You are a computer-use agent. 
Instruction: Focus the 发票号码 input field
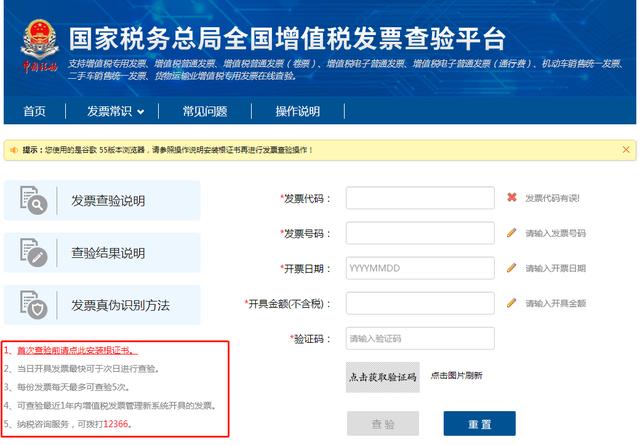pyautogui.click(x=420, y=233)
